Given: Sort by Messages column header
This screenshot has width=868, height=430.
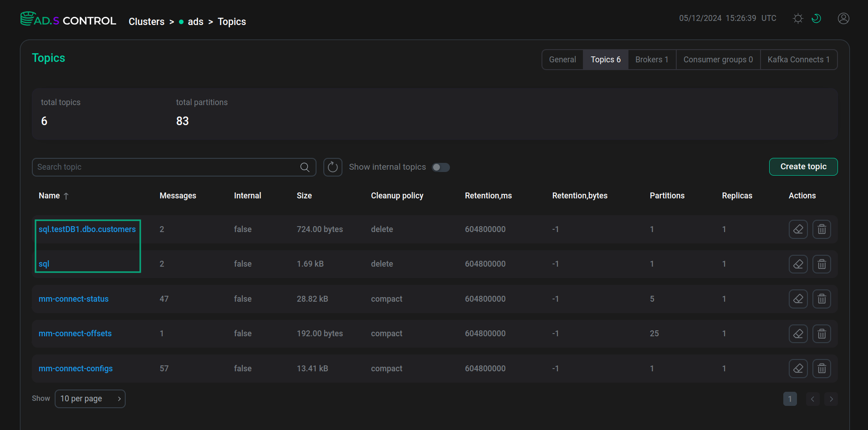Looking at the screenshot, I should (x=178, y=196).
